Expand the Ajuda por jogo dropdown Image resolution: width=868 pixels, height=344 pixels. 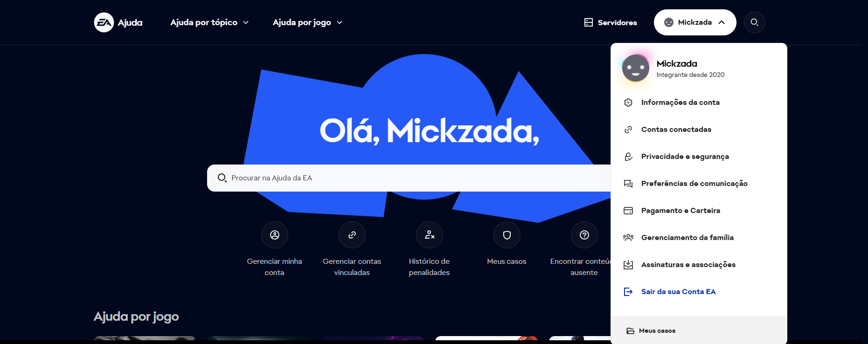point(307,22)
